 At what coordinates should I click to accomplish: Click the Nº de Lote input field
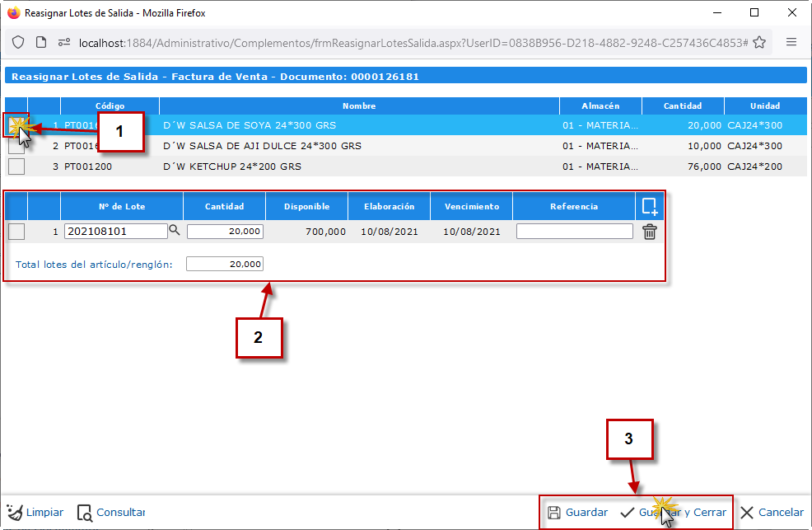pyautogui.click(x=115, y=231)
